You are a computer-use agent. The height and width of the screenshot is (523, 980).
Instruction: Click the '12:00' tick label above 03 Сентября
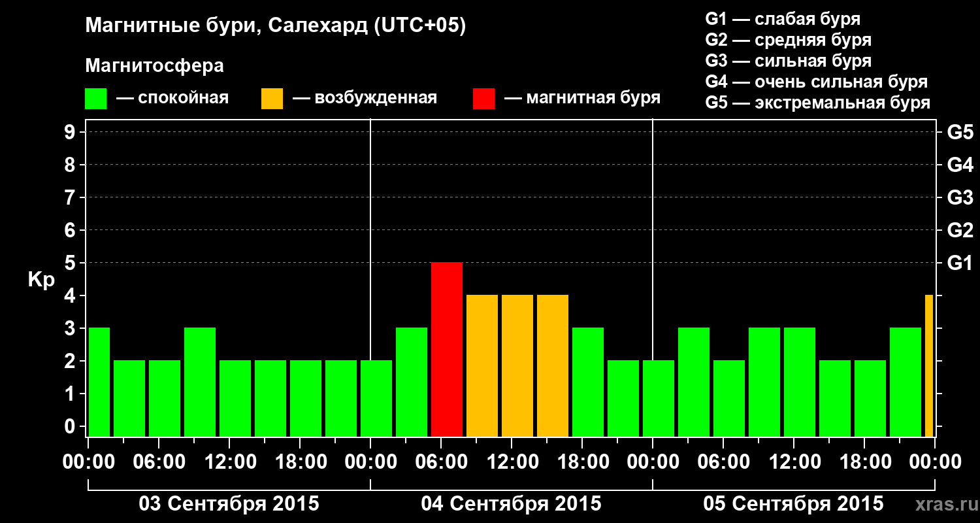pos(229,462)
